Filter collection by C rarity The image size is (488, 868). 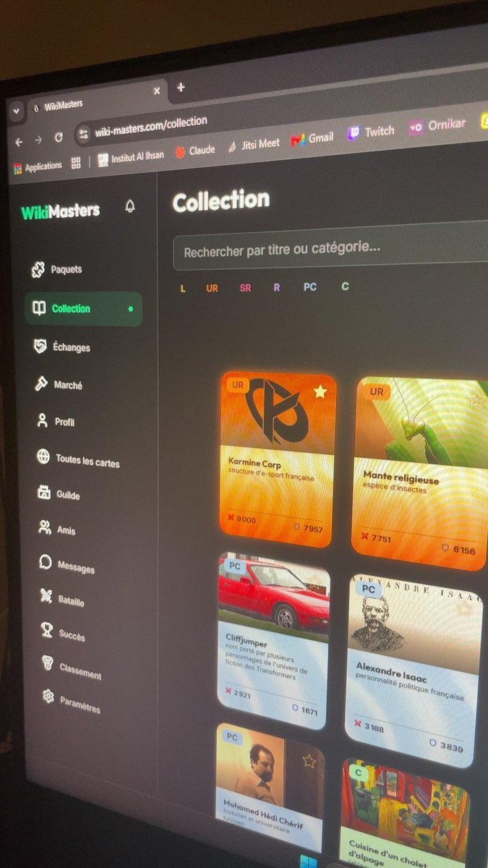point(345,286)
